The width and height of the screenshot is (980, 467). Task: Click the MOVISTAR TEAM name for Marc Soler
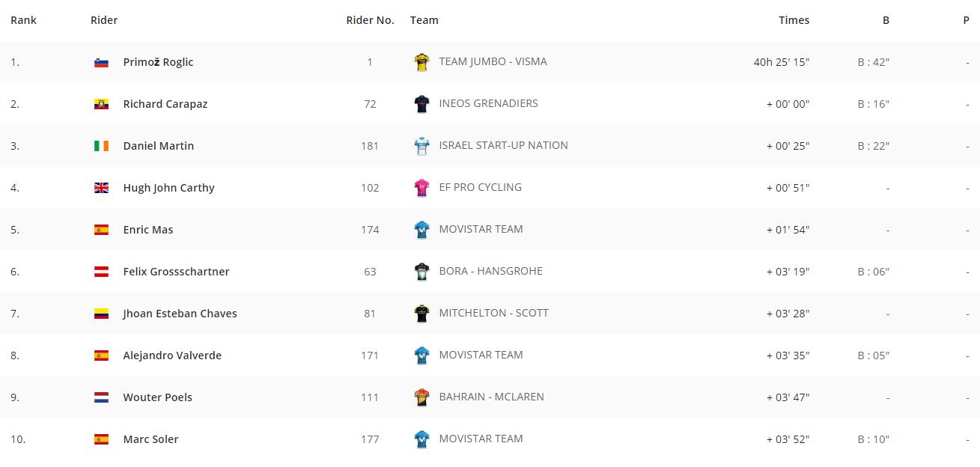481,439
